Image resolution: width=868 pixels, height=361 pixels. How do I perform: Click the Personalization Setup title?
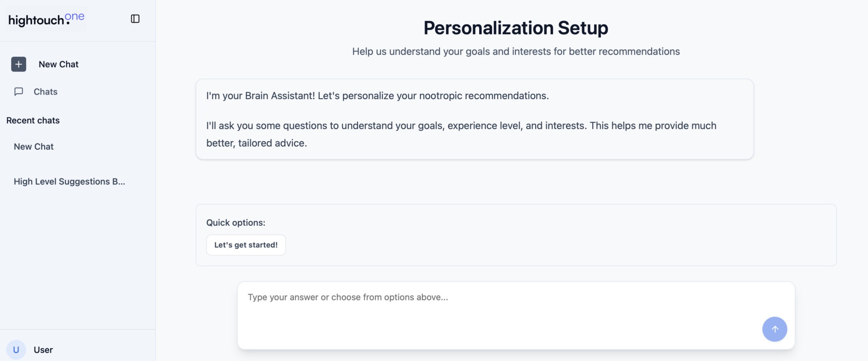(516, 28)
